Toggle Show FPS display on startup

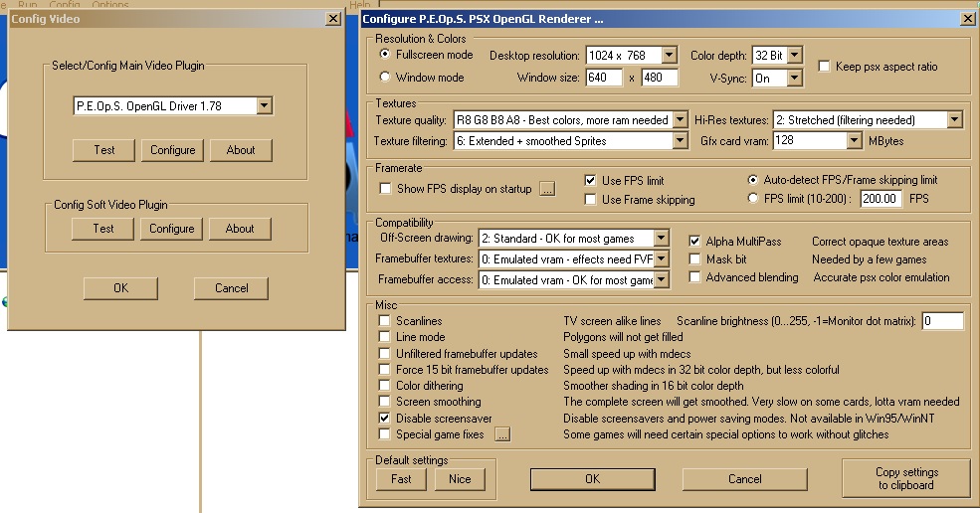click(386, 189)
